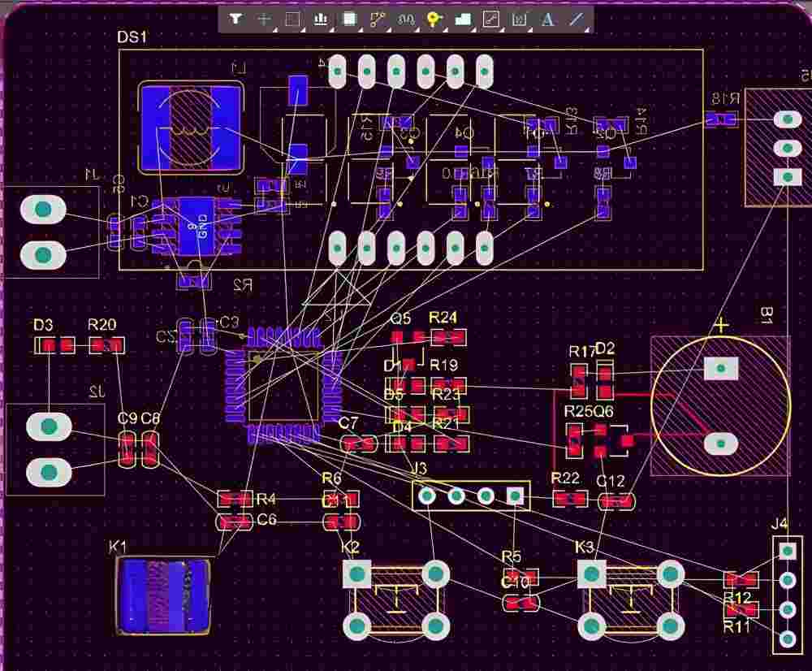
Task: Choose the rectangle selection tool
Action: [x=292, y=19]
